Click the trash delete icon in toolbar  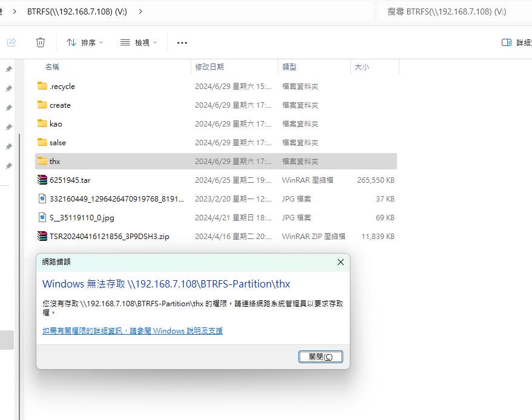point(41,42)
